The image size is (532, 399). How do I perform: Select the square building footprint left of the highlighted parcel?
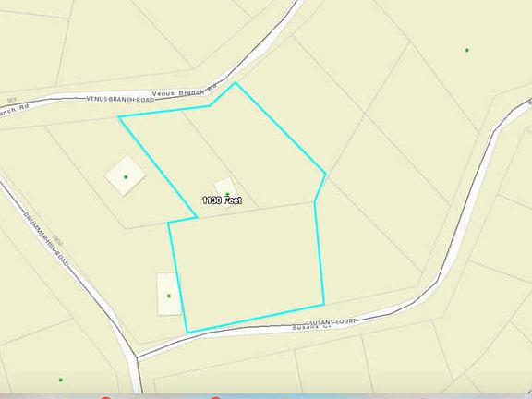126,175
